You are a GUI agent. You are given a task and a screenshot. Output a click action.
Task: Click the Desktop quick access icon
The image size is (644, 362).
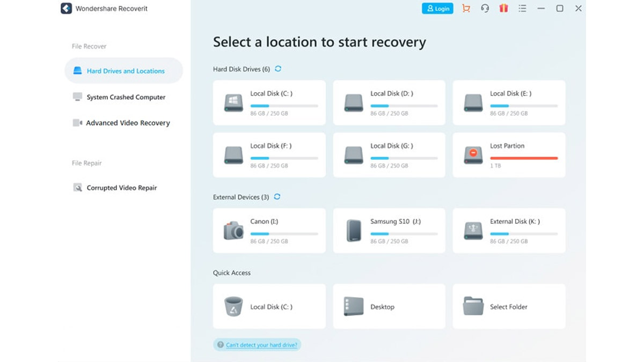click(x=354, y=307)
